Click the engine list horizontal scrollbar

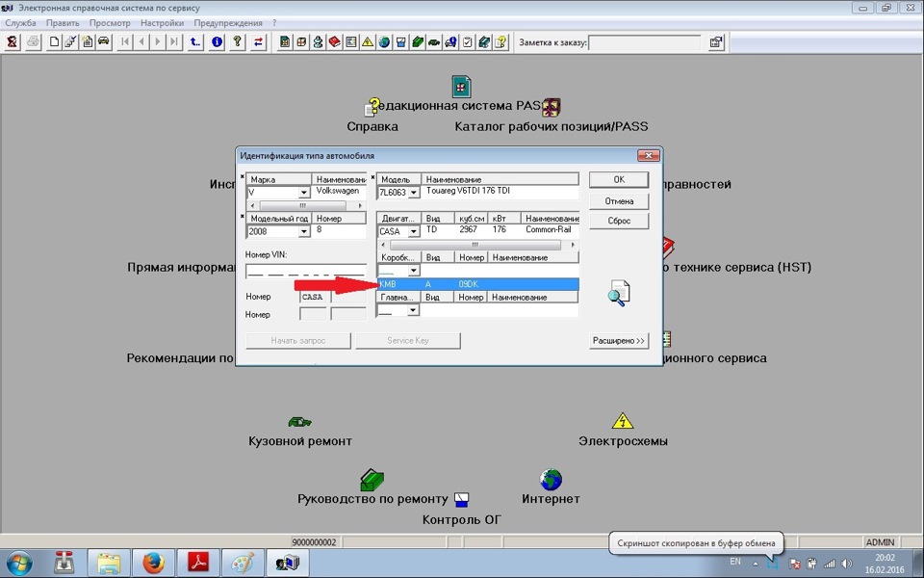477,245
